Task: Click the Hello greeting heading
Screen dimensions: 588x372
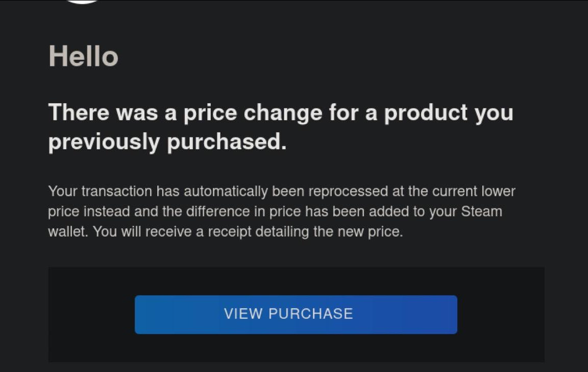Action: pyautogui.click(x=83, y=56)
